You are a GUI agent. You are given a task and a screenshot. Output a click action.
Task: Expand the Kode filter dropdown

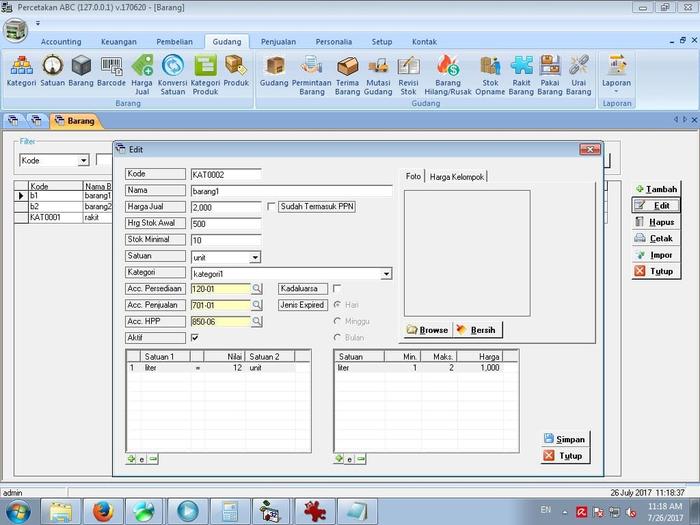(x=83, y=160)
